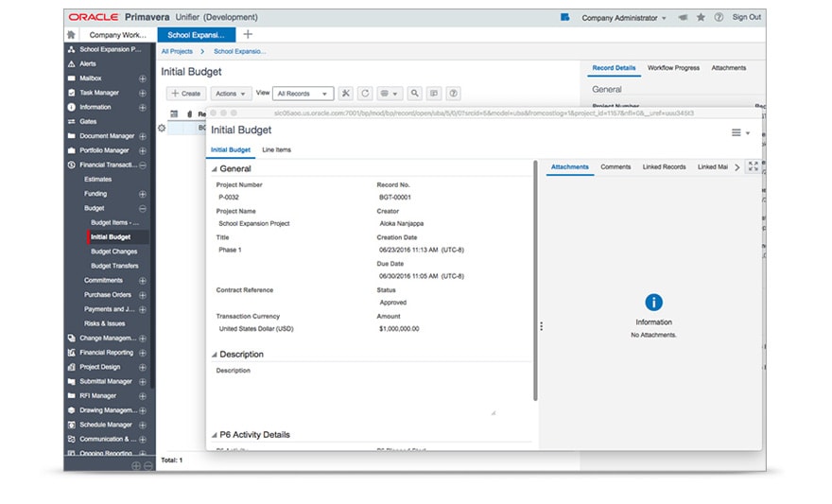
Task: Open the announcements megaphone icon
Action: (683, 18)
